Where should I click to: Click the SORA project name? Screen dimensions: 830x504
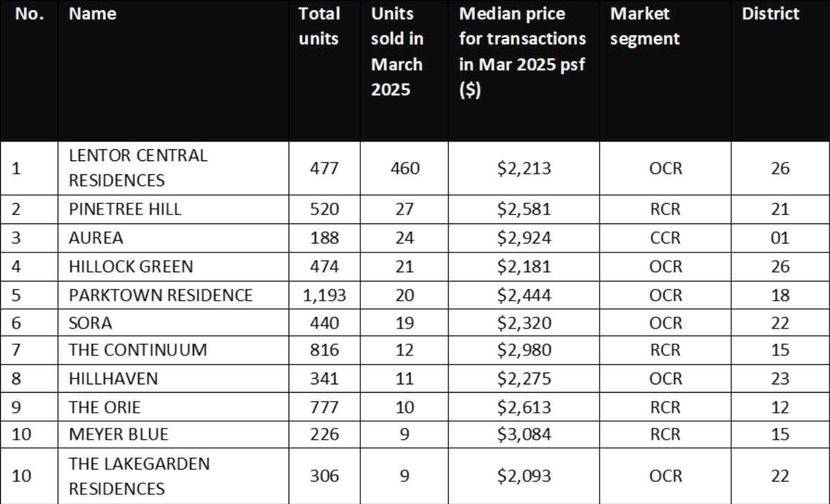(x=90, y=323)
